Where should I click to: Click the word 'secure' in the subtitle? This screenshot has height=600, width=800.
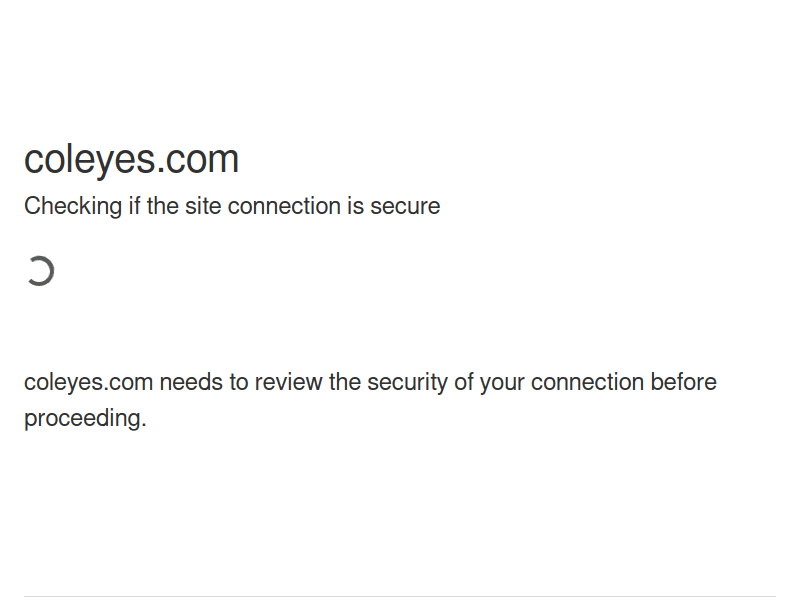[x=405, y=206]
